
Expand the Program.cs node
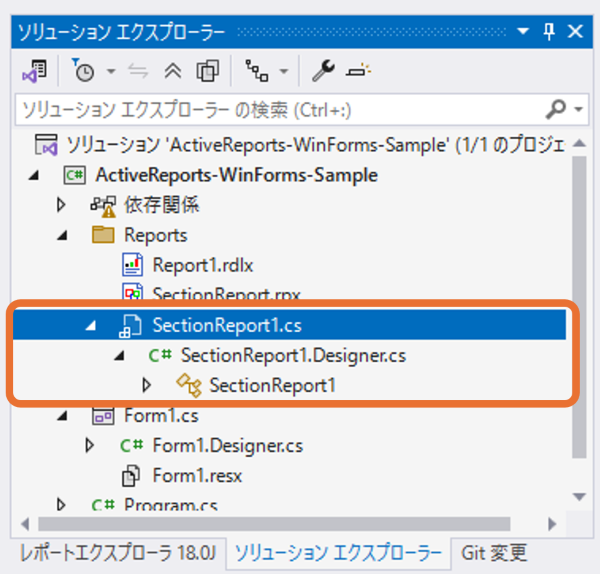pyautogui.click(x=61, y=504)
